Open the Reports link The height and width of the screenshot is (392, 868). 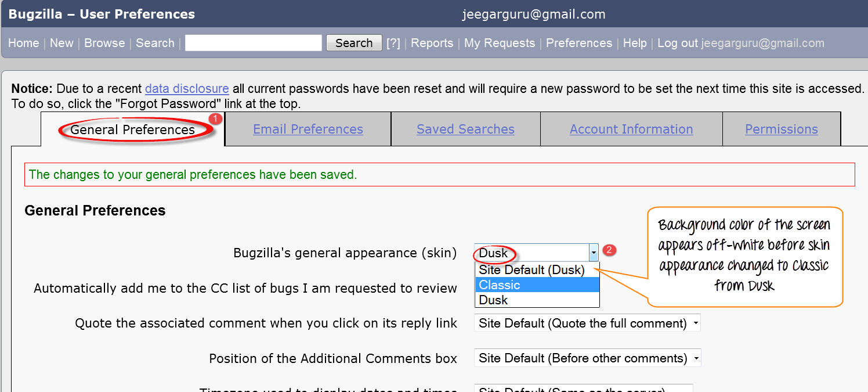pos(432,43)
